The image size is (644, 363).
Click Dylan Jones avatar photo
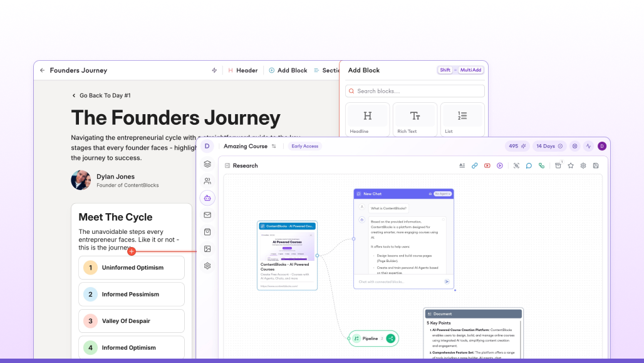pyautogui.click(x=81, y=180)
